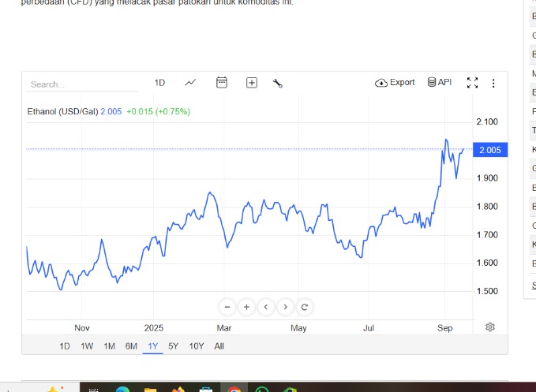Viewport: 536px width, 392px height.
Task: Click the Sep date axis label
Action: pyautogui.click(x=444, y=328)
